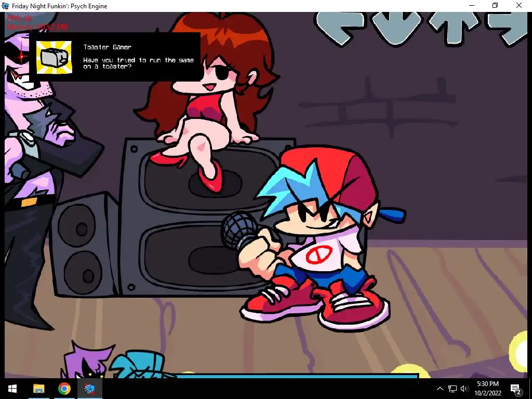Close the Friday Night Funkin' window
532x399 pixels.
coord(519,5)
